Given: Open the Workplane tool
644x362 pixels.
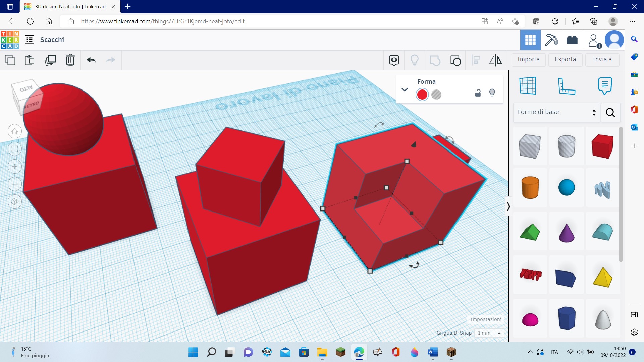Looking at the screenshot, I should (x=528, y=86).
